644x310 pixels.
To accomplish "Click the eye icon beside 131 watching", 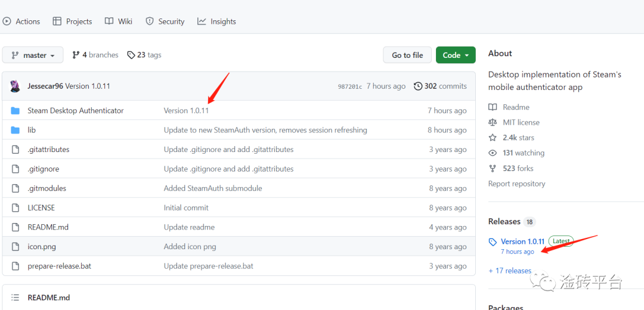I will 493,153.
